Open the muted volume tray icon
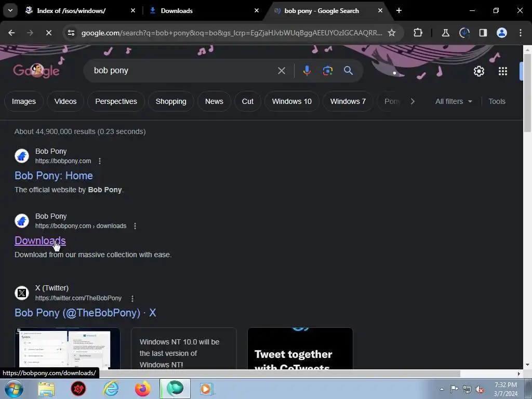This screenshot has height=399, width=532. (x=480, y=389)
